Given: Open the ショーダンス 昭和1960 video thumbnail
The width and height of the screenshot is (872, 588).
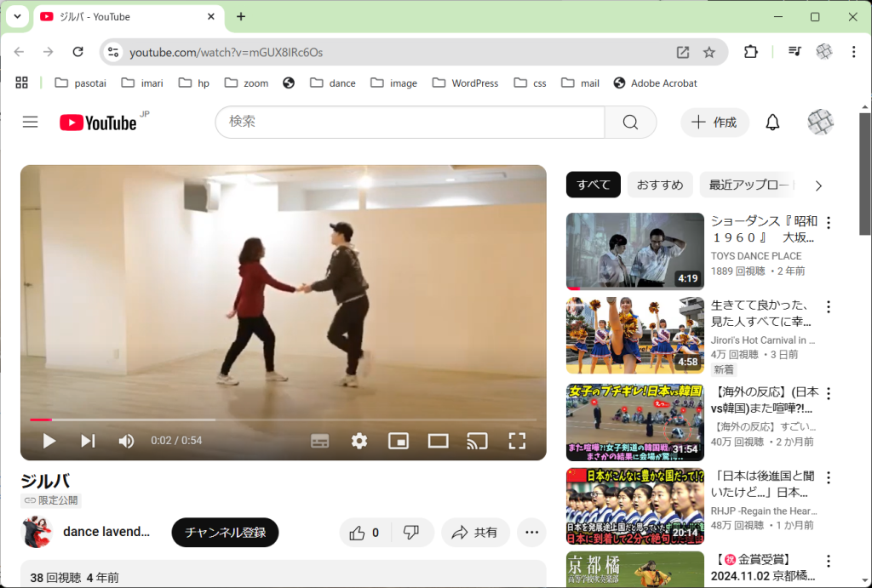Looking at the screenshot, I should point(635,251).
